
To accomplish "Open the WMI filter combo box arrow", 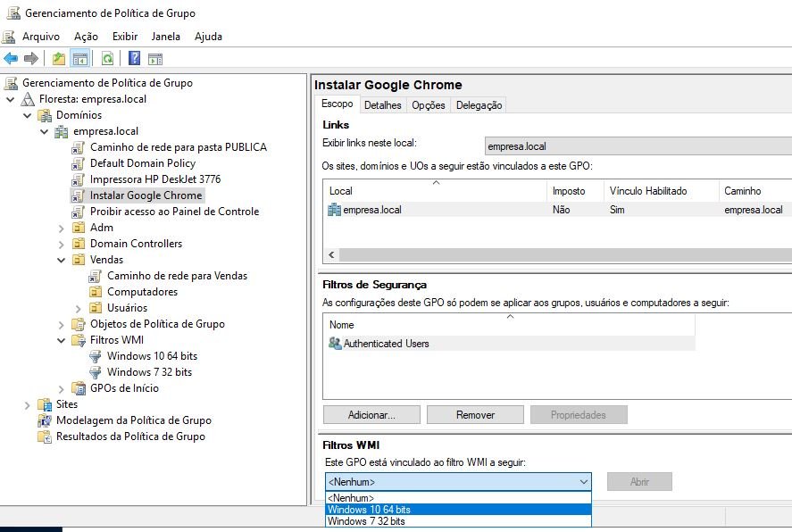I will click(x=583, y=481).
